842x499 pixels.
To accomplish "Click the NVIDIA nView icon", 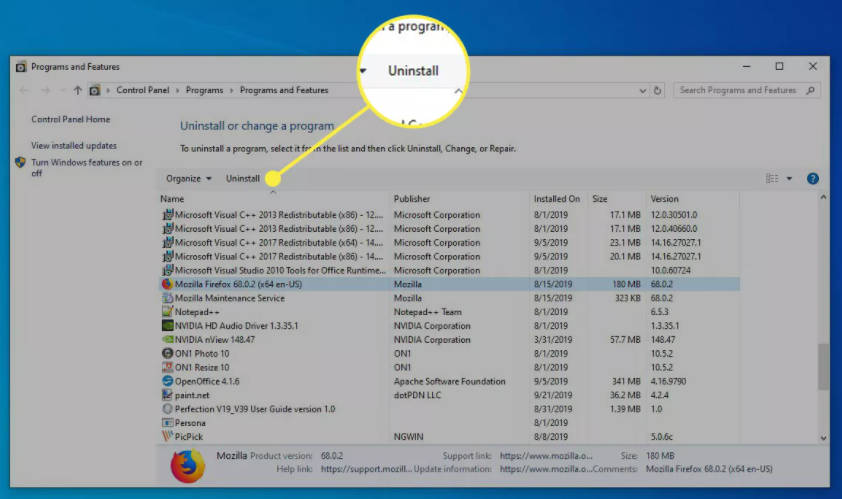I will 168,340.
